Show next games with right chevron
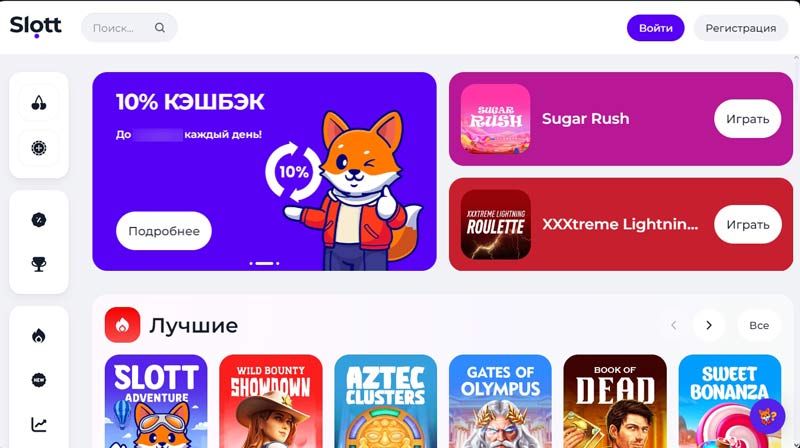This screenshot has width=800, height=448. pos(709,325)
